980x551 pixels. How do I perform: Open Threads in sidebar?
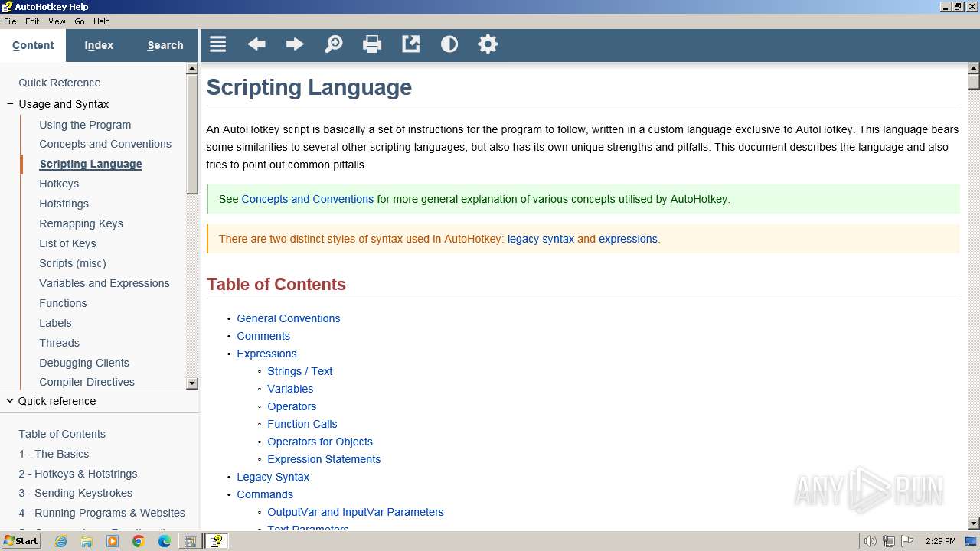59,343
